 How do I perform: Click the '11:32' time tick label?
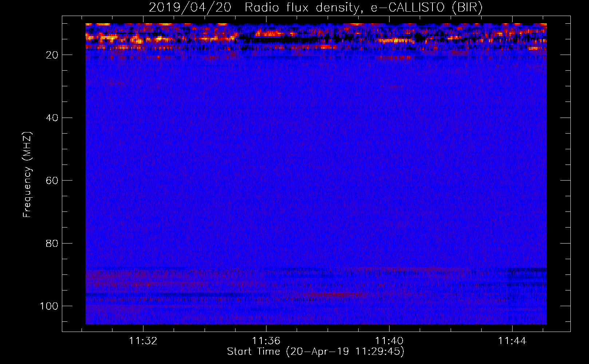[143, 341]
